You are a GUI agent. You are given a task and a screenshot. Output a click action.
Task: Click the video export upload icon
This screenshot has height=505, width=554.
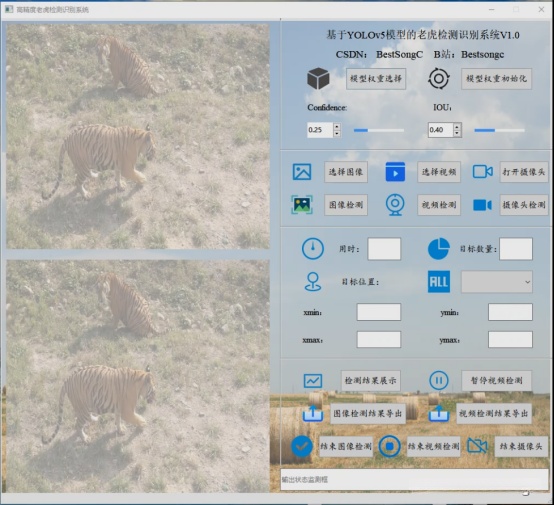click(x=439, y=413)
